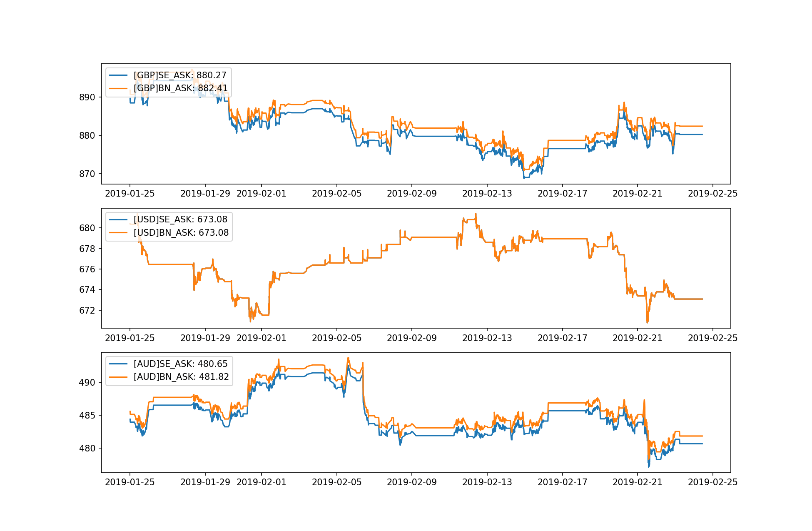This screenshot has height=531, width=812.
Task: Click the 2019-02-05 date label under the GBP chart
Action: pos(336,194)
